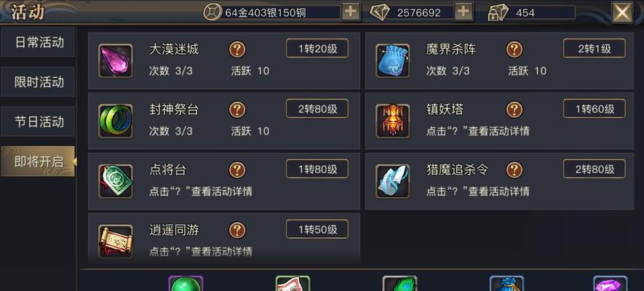Click the purple crystal icon for 大漠迷城

click(116, 60)
